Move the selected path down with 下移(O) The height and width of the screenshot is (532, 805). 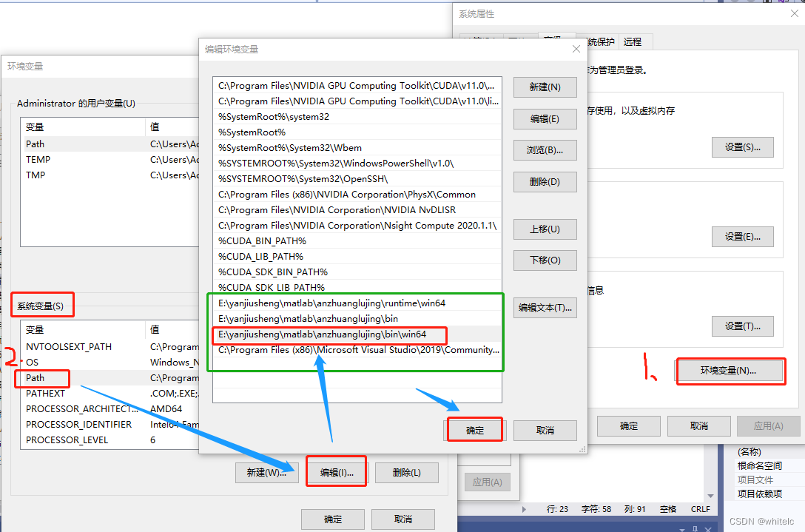[545, 260]
